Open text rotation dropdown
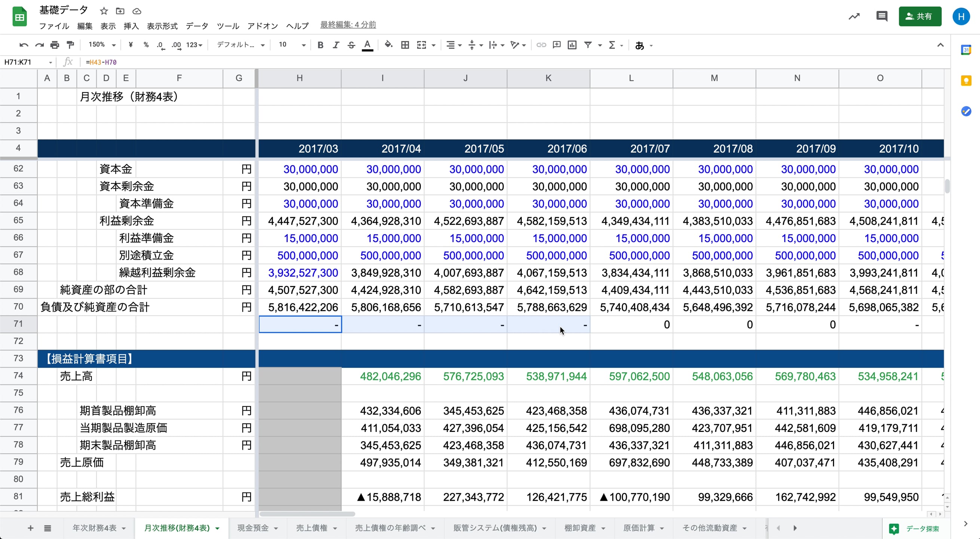This screenshot has width=980, height=539. (518, 45)
